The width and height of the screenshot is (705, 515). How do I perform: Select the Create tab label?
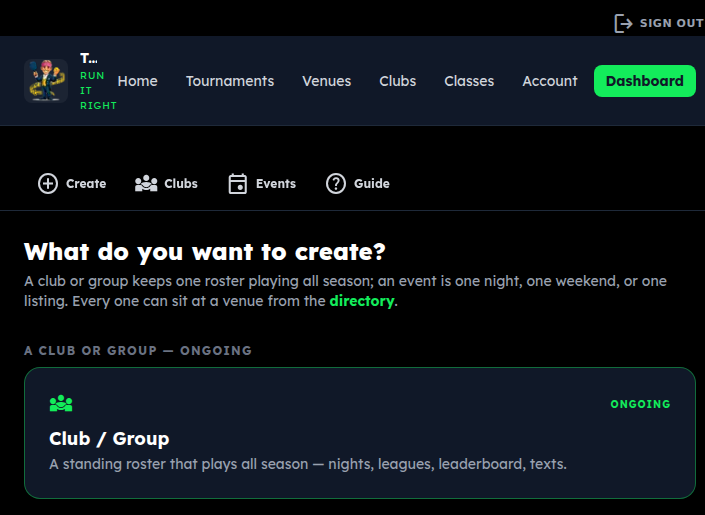pos(86,184)
